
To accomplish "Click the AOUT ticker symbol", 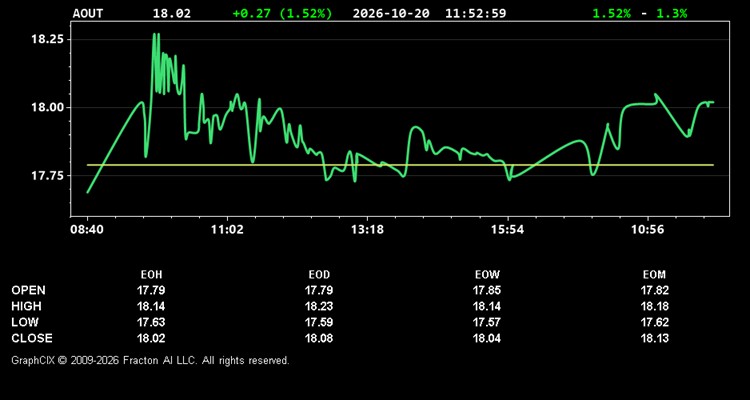I will [88, 13].
